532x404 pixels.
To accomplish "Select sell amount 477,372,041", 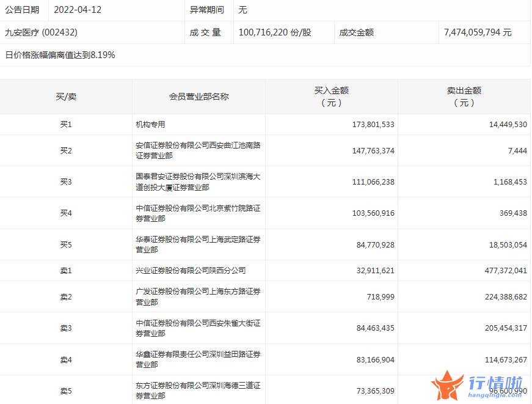I will [x=506, y=270].
